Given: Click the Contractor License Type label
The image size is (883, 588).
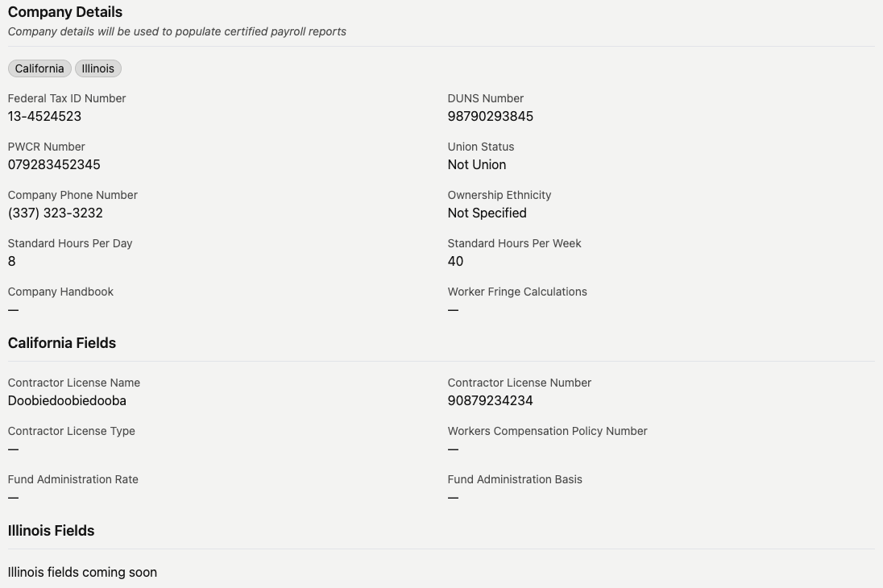Looking at the screenshot, I should pyautogui.click(x=71, y=431).
